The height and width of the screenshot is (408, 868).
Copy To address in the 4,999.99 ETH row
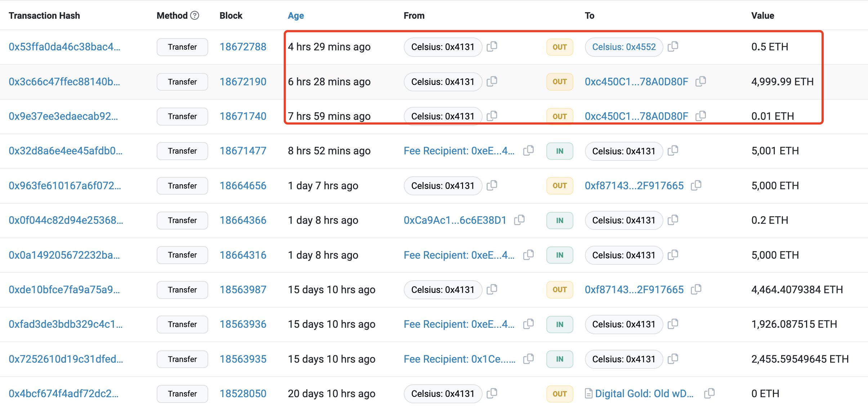pos(701,81)
